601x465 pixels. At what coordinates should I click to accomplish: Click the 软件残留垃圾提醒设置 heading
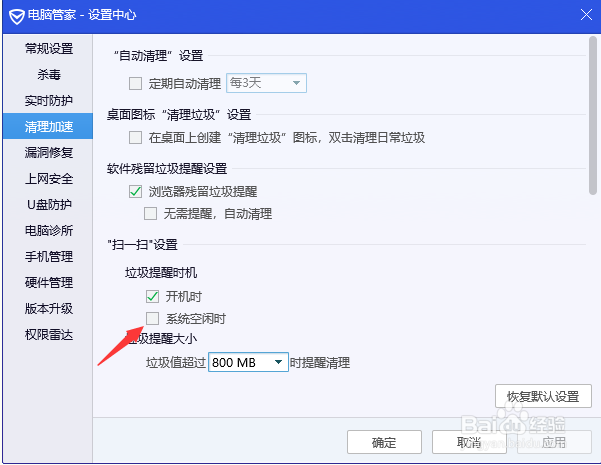coord(167,168)
